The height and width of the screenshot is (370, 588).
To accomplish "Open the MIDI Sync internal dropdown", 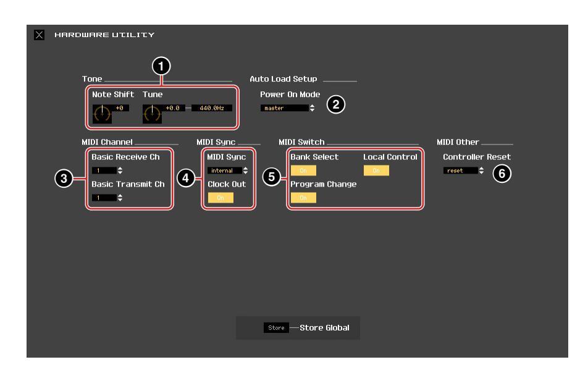I will 224,170.
